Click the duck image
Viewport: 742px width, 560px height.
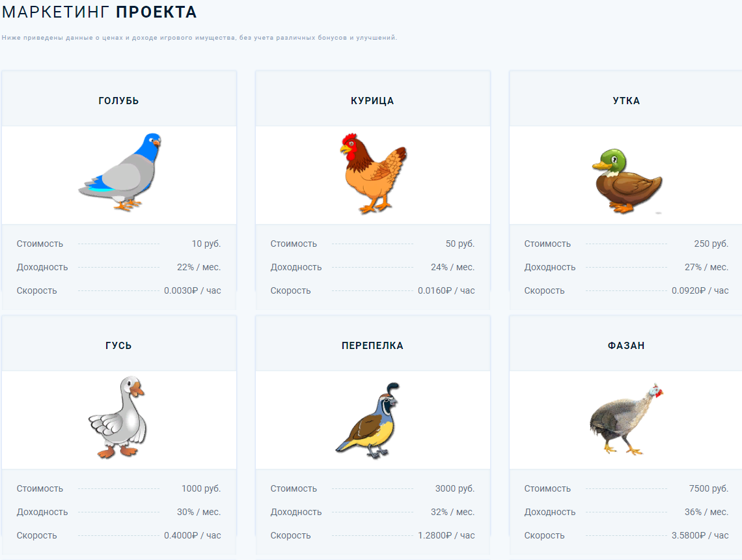click(x=626, y=179)
